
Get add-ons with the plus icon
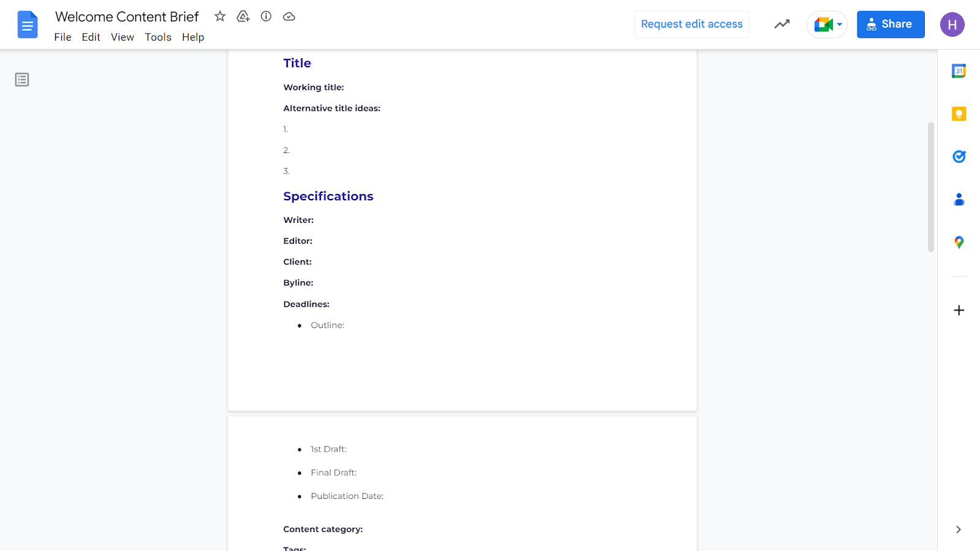click(x=959, y=310)
